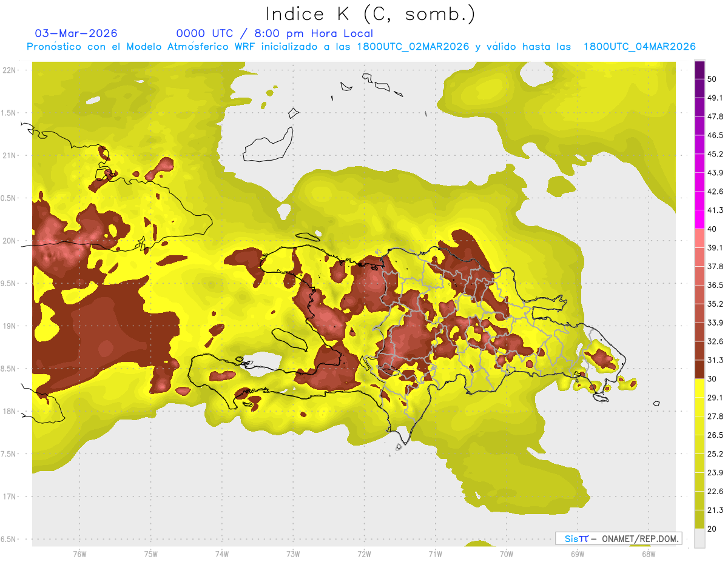Click the color bar value 29.1
The image size is (728, 562).
pos(715,398)
